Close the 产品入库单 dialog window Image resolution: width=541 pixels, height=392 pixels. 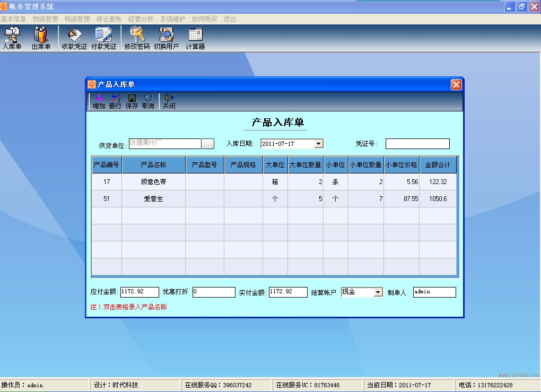tap(456, 84)
